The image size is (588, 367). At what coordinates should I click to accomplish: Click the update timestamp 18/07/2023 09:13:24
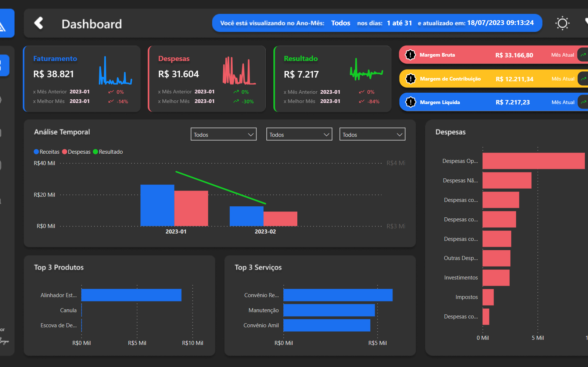pos(500,23)
